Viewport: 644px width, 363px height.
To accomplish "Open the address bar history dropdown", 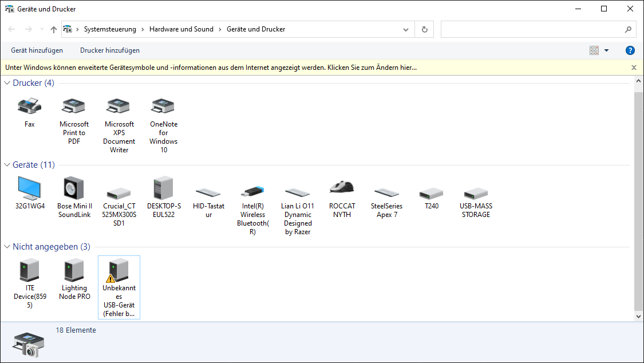I will tap(406, 30).
